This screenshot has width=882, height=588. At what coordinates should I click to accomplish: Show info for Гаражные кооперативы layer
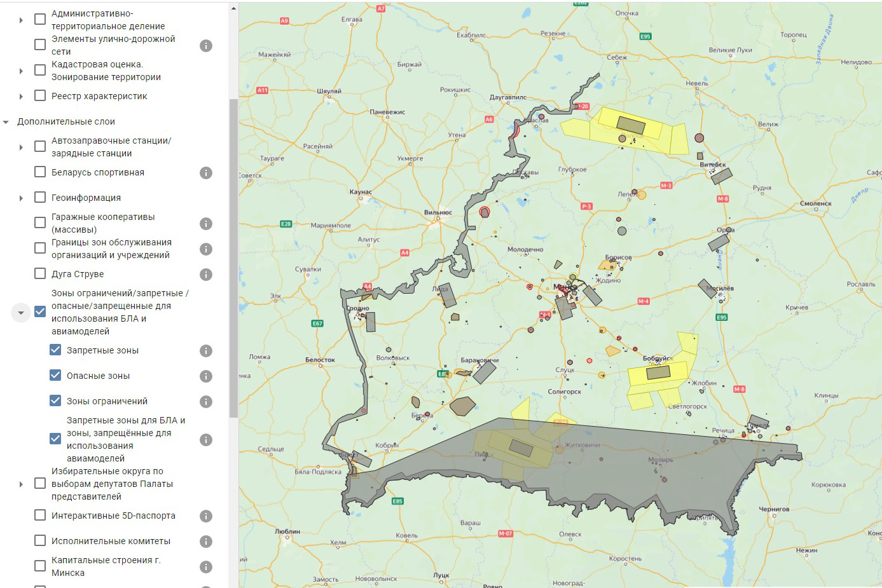click(x=206, y=224)
